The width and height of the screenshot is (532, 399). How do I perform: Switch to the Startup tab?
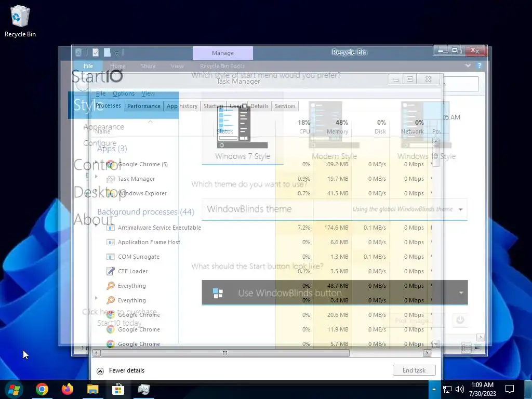point(214,106)
